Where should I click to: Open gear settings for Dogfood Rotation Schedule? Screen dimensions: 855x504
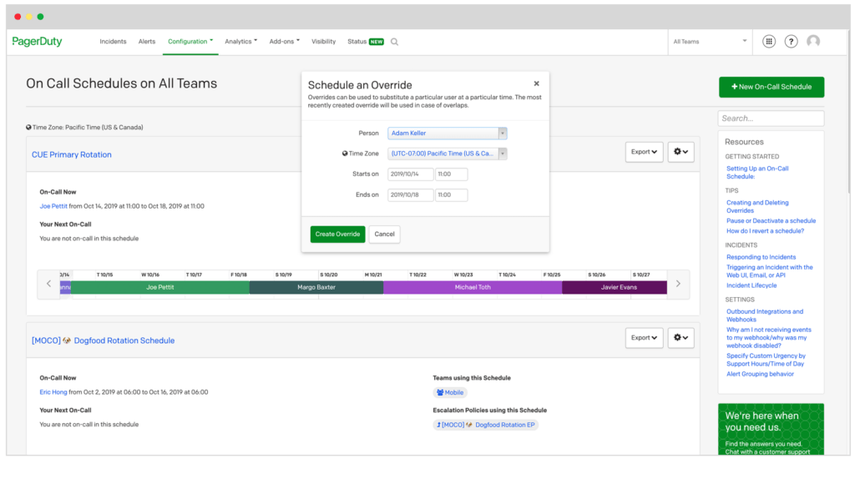[680, 338]
